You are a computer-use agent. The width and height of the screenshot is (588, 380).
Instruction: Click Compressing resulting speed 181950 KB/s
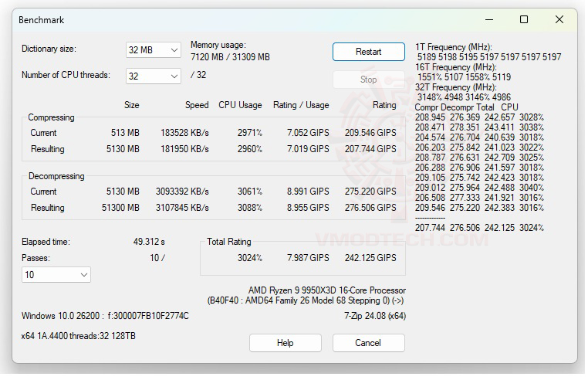(184, 149)
